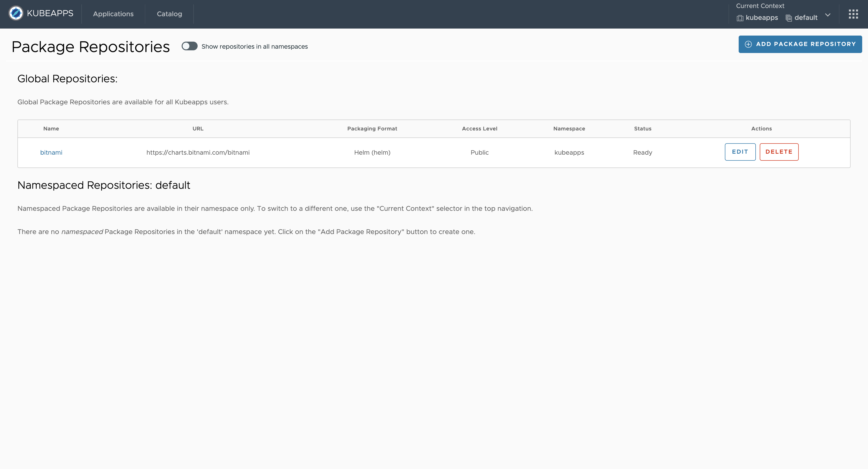Click the bitnami charts URL cell
The width and height of the screenshot is (868, 469).
pyautogui.click(x=198, y=152)
